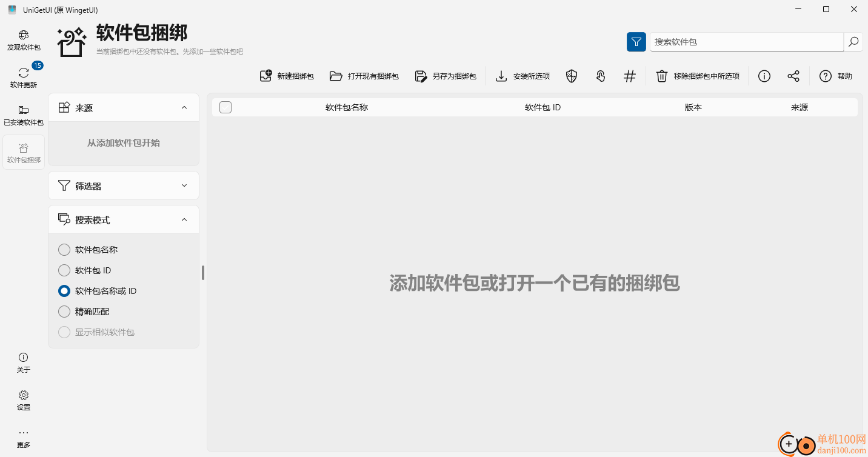Click 安装所选项 install selected
Screen dimensions: 868x457
point(522,76)
